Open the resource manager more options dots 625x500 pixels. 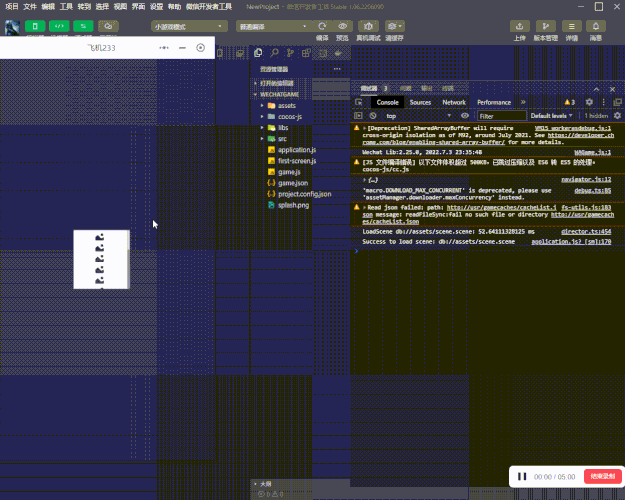(x=337, y=69)
